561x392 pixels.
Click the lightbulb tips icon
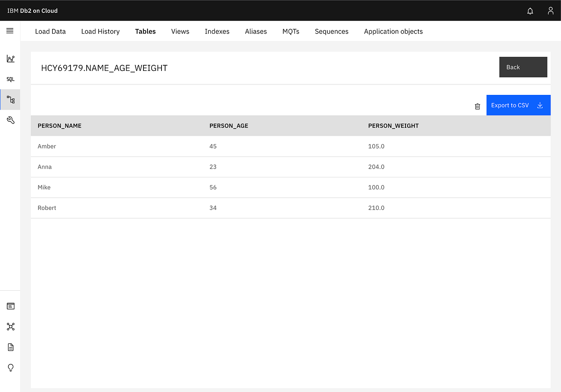pyautogui.click(x=10, y=368)
